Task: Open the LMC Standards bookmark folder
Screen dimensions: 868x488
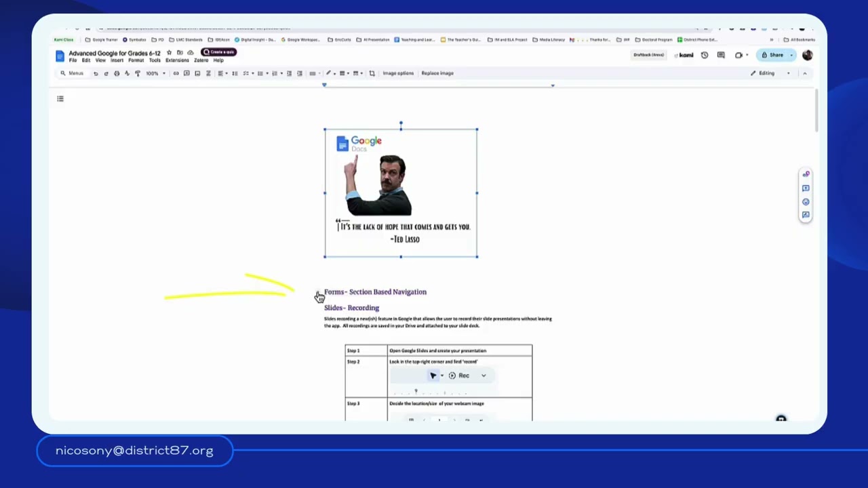Action: tap(186, 40)
